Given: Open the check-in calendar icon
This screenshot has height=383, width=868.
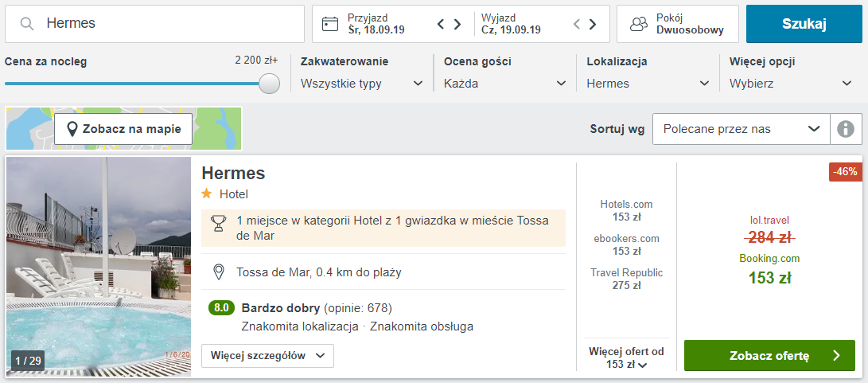Looking at the screenshot, I should (330, 24).
